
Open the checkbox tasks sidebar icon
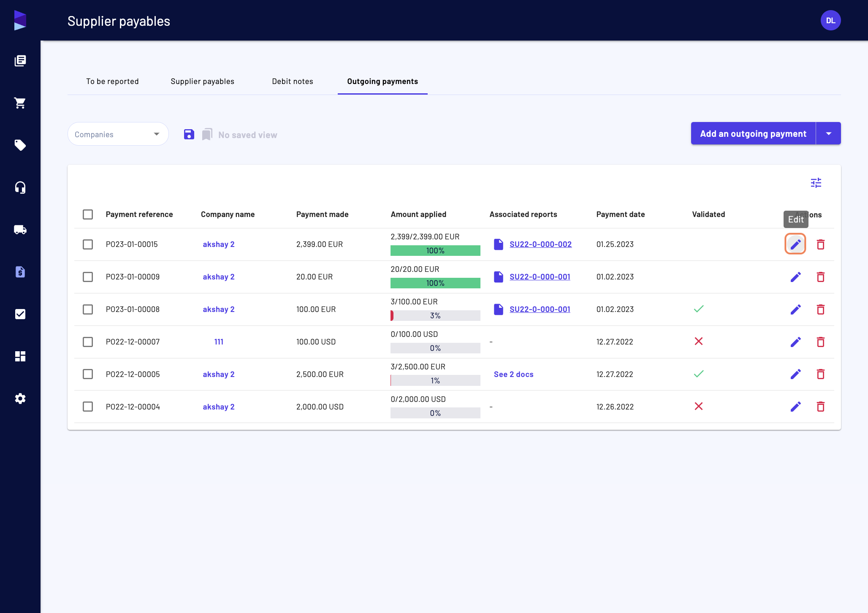(x=20, y=314)
